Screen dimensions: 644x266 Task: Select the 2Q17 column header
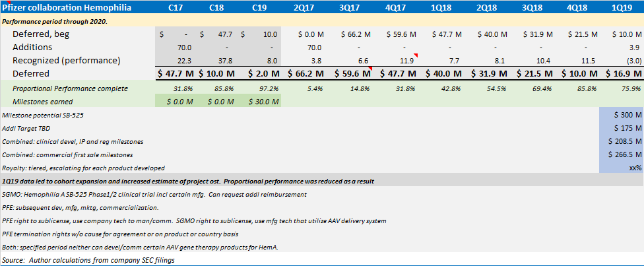click(x=305, y=8)
